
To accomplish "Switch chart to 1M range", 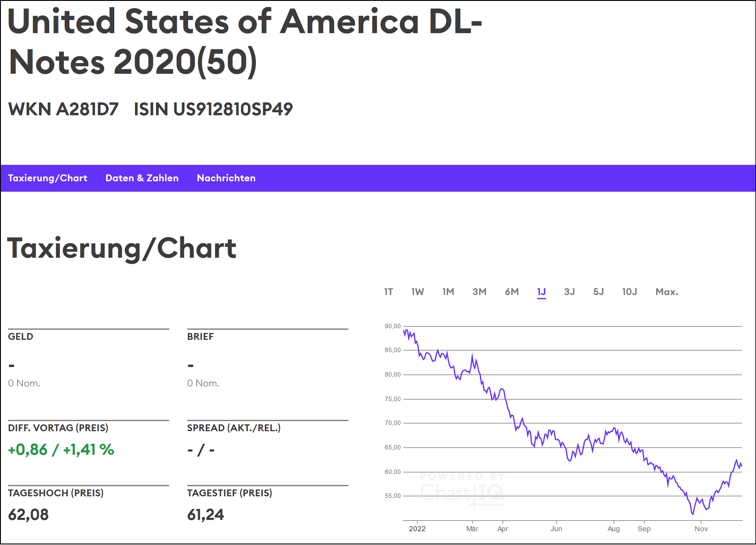I will 448,292.
